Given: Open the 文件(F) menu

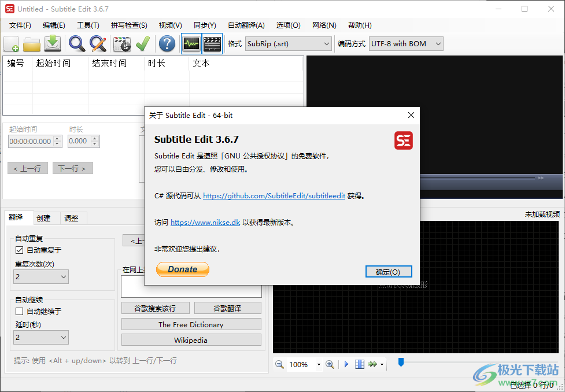Looking at the screenshot, I should tap(20, 25).
